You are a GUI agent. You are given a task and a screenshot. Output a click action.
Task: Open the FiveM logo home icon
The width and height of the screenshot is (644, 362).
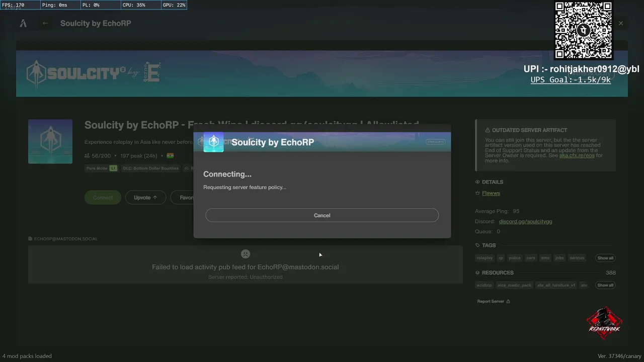(23, 23)
